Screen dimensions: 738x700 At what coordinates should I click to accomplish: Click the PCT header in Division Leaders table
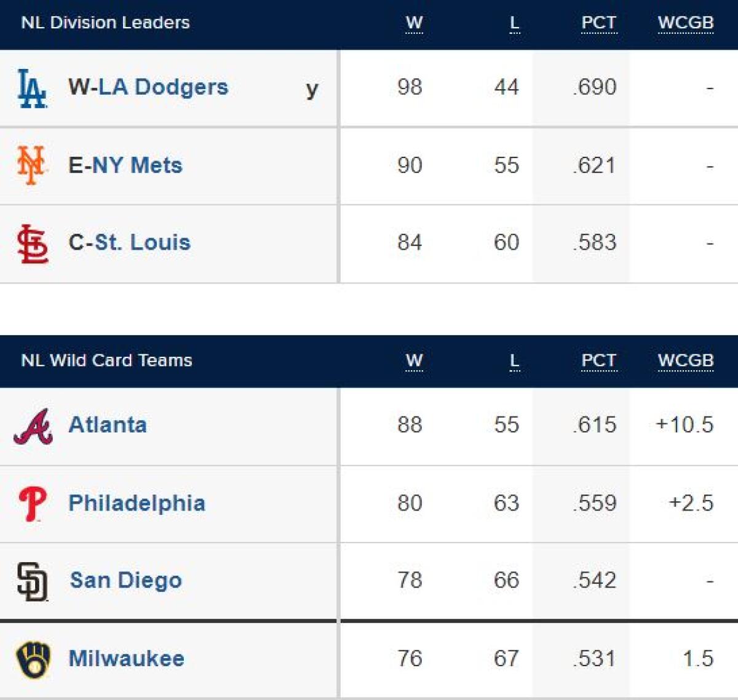(x=598, y=23)
